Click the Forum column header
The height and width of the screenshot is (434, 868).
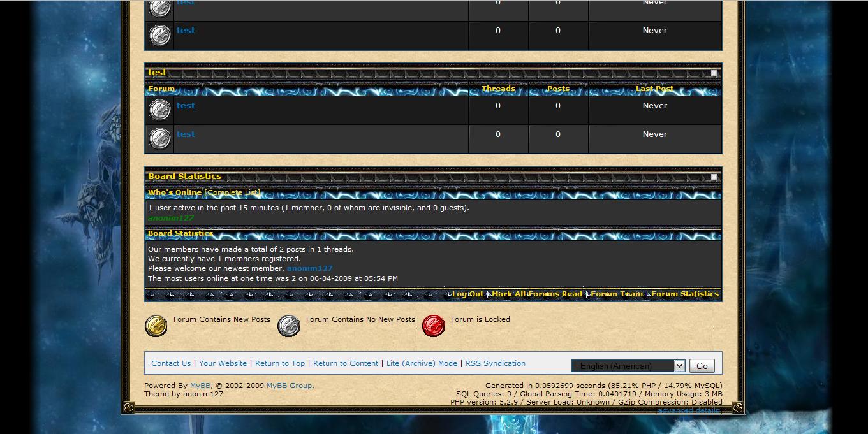[161, 89]
